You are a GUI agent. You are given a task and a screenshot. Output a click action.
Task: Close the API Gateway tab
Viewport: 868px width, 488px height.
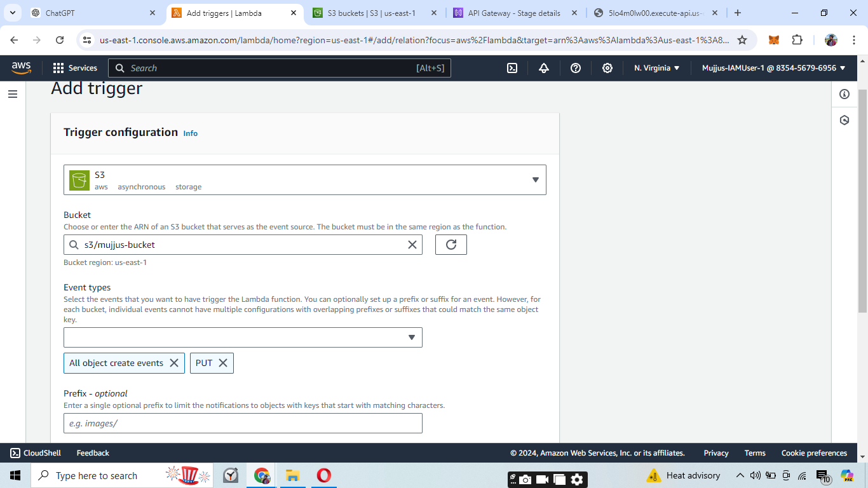pyautogui.click(x=574, y=13)
